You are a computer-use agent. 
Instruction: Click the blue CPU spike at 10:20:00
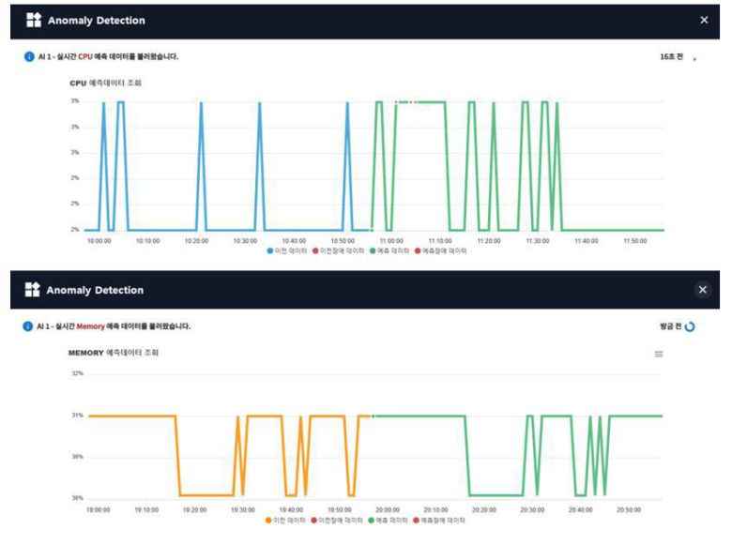[x=201, y=105]
